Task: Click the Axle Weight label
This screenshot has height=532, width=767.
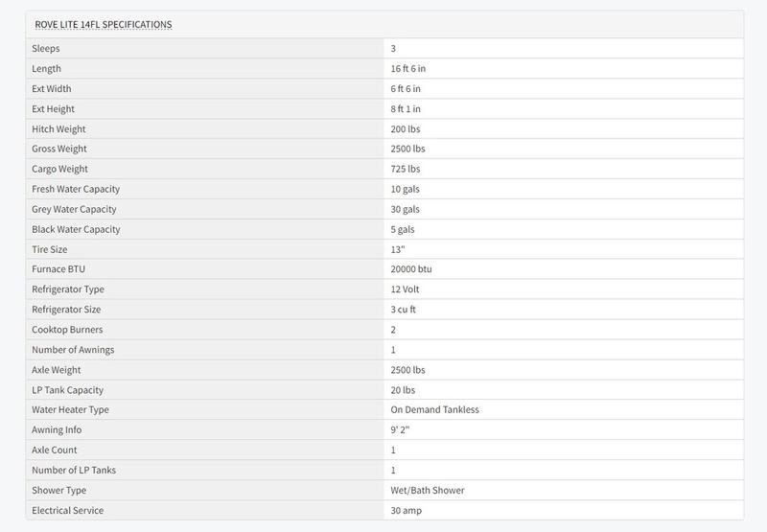Action: tap(57, 370)
